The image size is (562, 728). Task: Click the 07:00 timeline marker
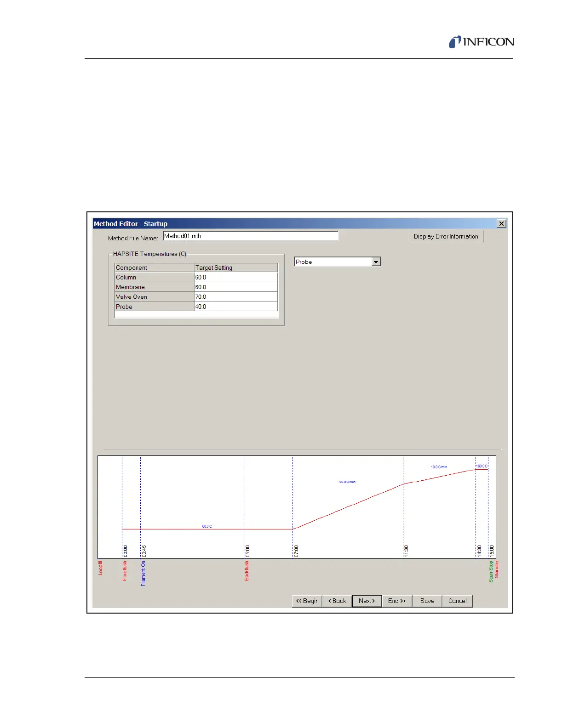click(296, 552)
